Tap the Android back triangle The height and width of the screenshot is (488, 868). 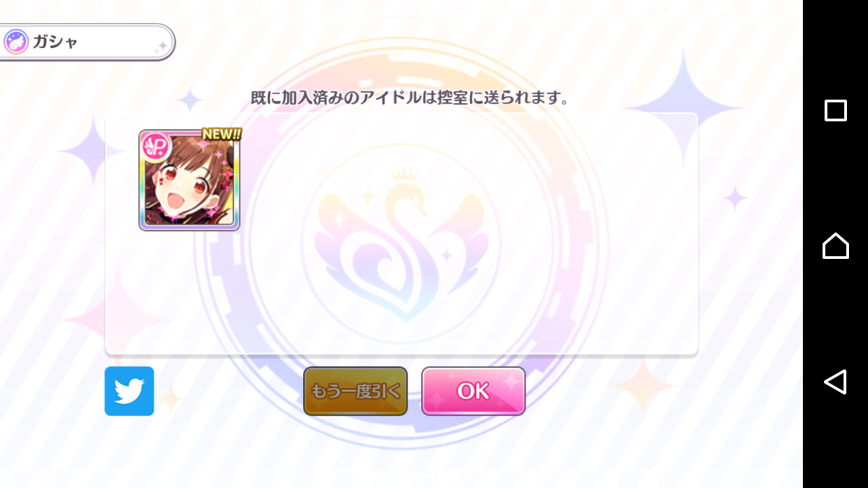[x=835, y=382]
